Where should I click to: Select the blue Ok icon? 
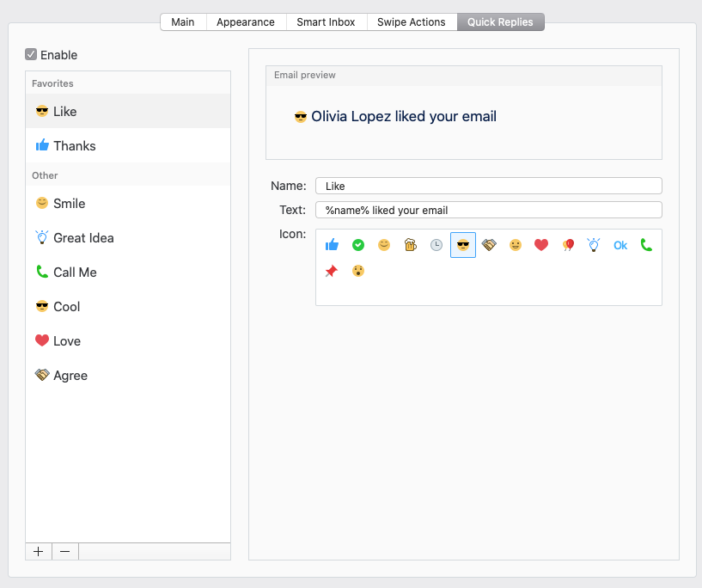(620, 245)
